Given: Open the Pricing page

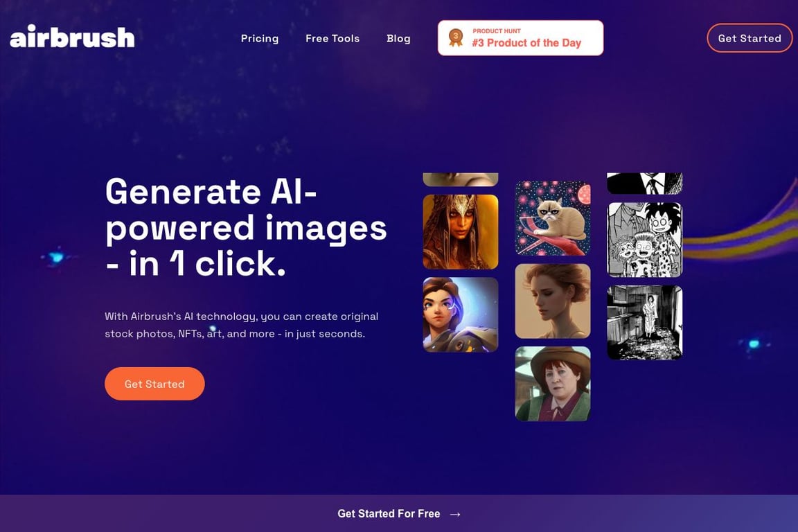Looking at the screenshot, I should (x=260, y=38).
